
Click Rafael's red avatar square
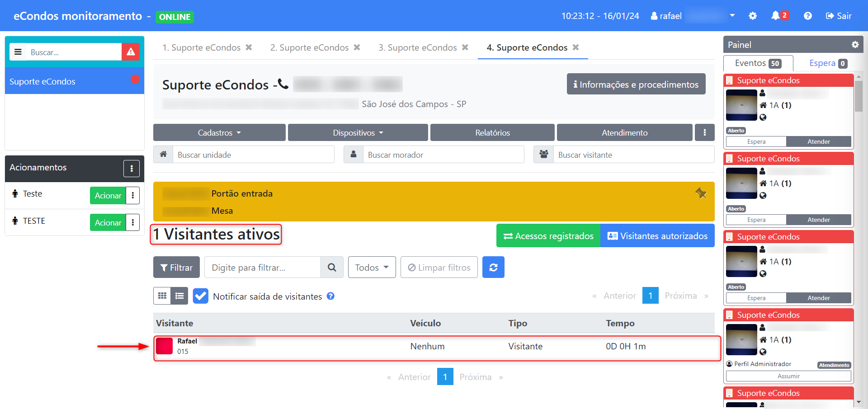[164, 346]
